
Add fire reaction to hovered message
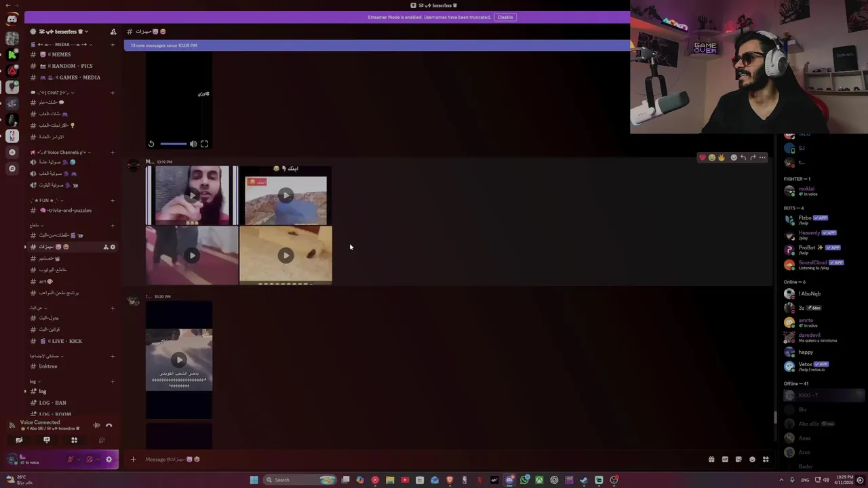pos(722,157)
